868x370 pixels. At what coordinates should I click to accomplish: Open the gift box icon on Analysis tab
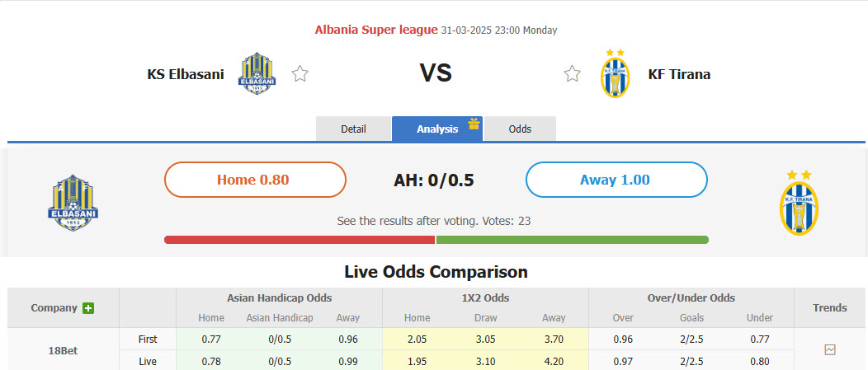(474, 124)
